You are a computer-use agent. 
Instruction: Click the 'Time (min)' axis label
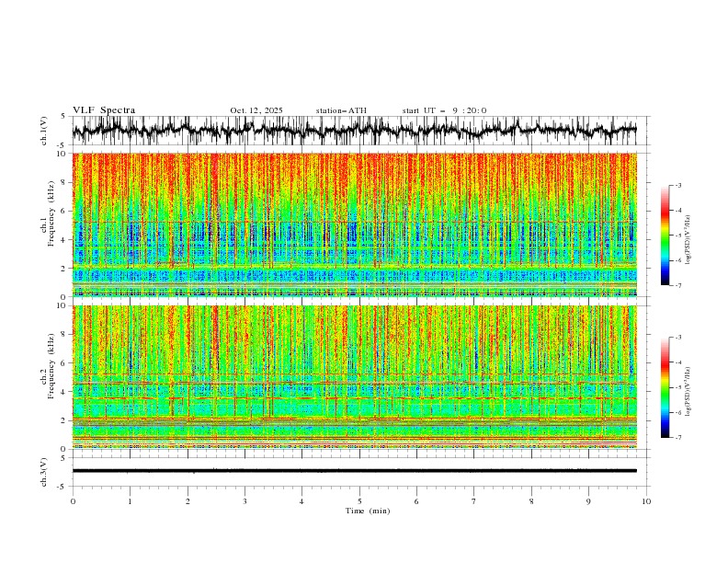pos(368,511)
